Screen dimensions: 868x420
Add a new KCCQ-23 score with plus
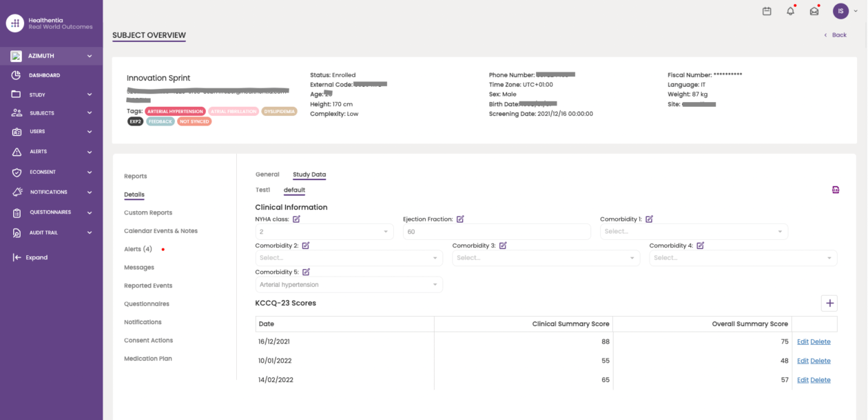click(829, 303)
